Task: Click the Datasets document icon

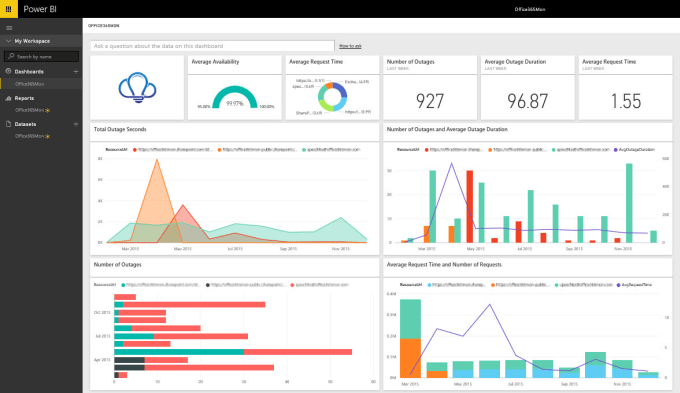Action: tap(8, 124)
